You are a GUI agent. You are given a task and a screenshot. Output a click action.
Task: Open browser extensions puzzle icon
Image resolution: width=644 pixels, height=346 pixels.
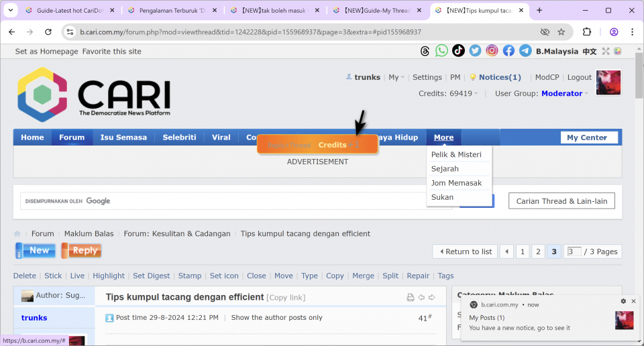click(587, 32)
